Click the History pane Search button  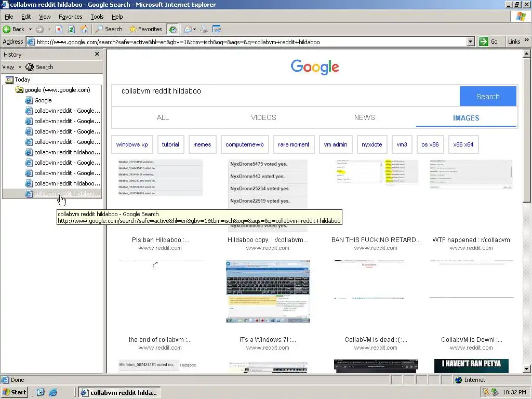39,67
